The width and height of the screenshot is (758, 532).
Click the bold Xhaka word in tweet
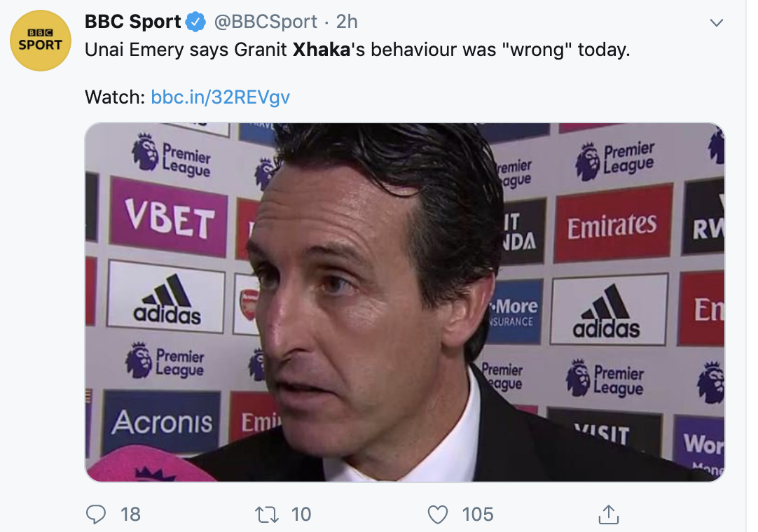pyautogui.click(x=321, y=50)
